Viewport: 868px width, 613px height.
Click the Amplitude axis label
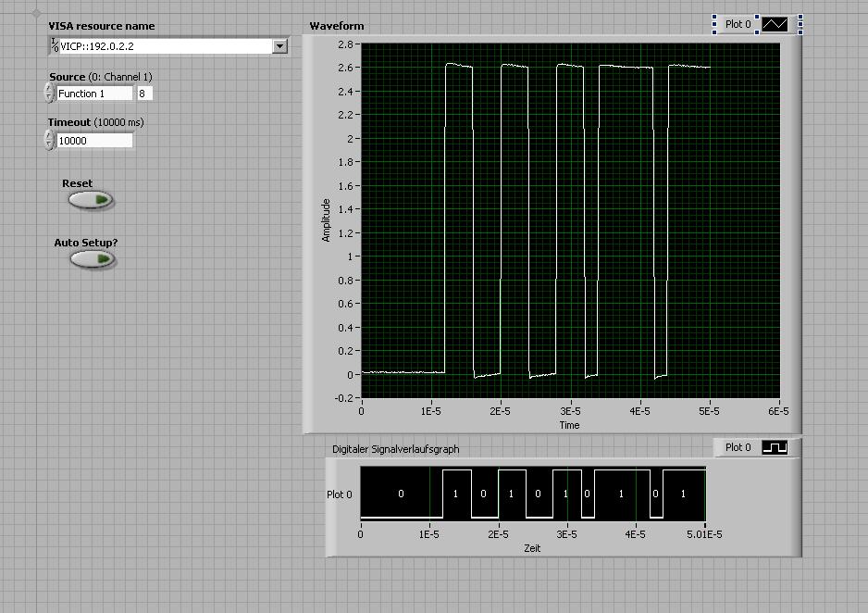326,220
